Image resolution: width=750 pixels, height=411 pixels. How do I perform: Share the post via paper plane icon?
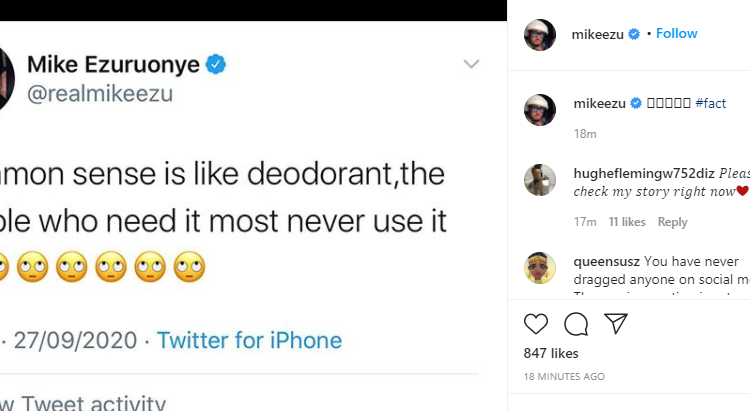point(616,323)
